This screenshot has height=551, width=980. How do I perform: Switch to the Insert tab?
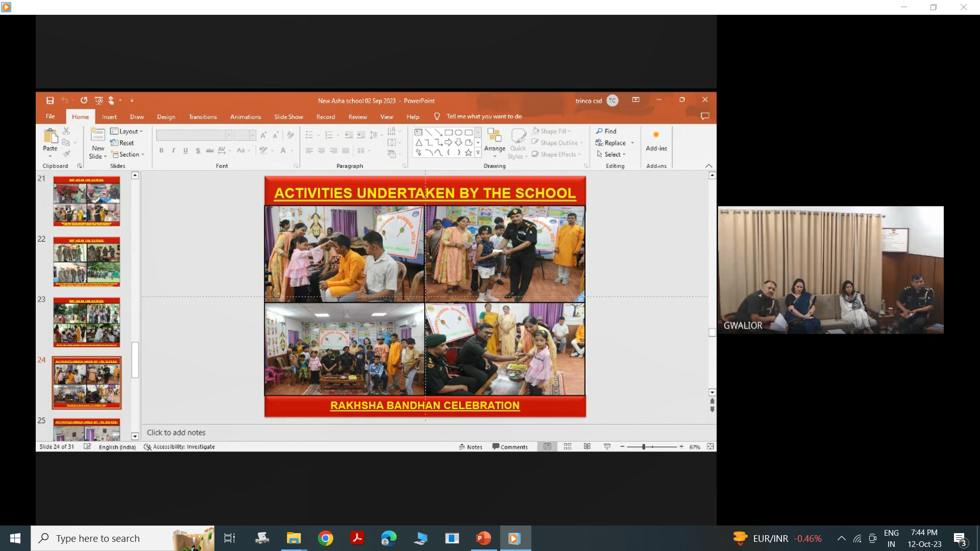coord(109,117)
